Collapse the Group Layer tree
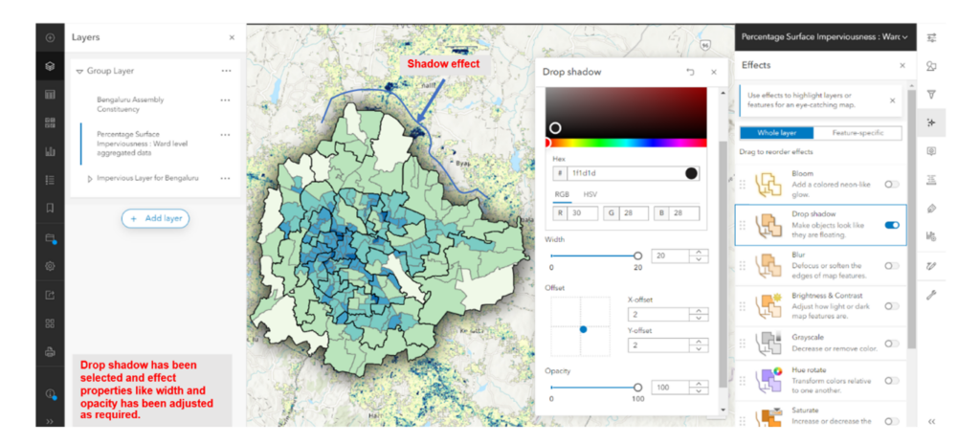Screen dimensions: 980x444 pyautogui.click(x=78, y=71)
